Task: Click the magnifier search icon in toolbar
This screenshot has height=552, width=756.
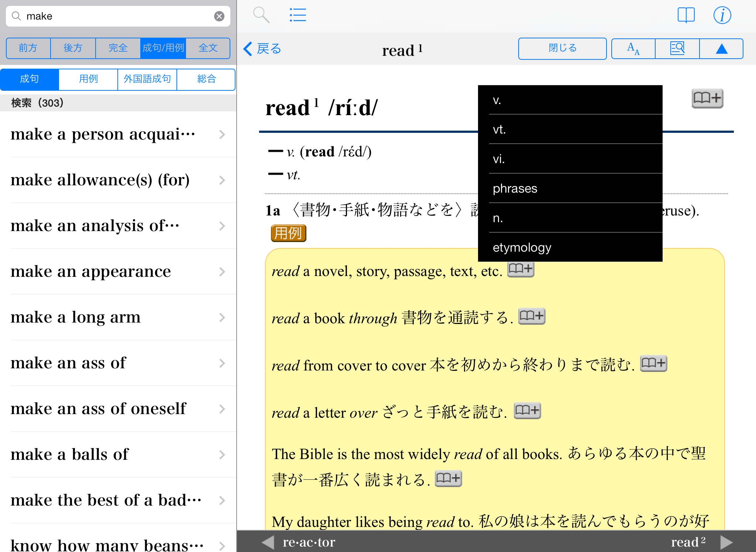Action: click(x=261, y=15)
